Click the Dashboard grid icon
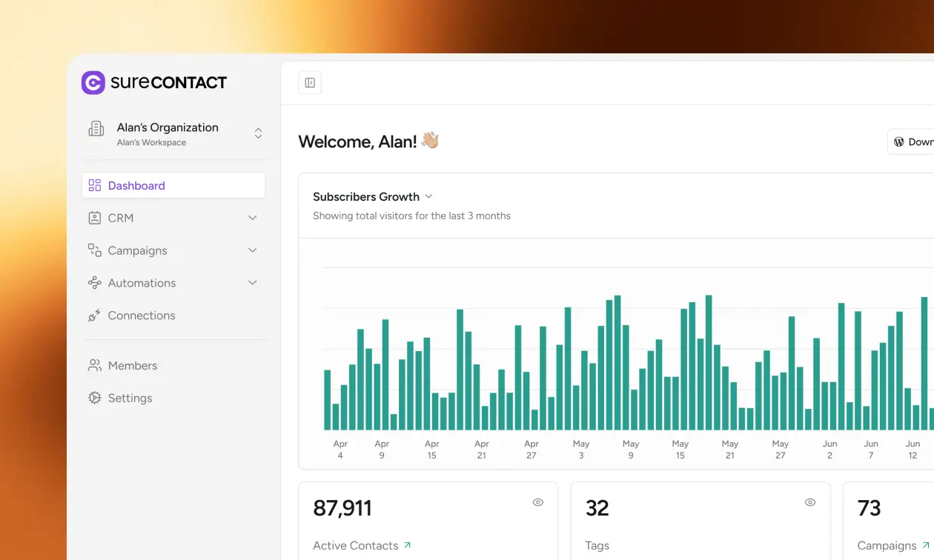This screenshot has height=560, width=934. coord(95,185)
